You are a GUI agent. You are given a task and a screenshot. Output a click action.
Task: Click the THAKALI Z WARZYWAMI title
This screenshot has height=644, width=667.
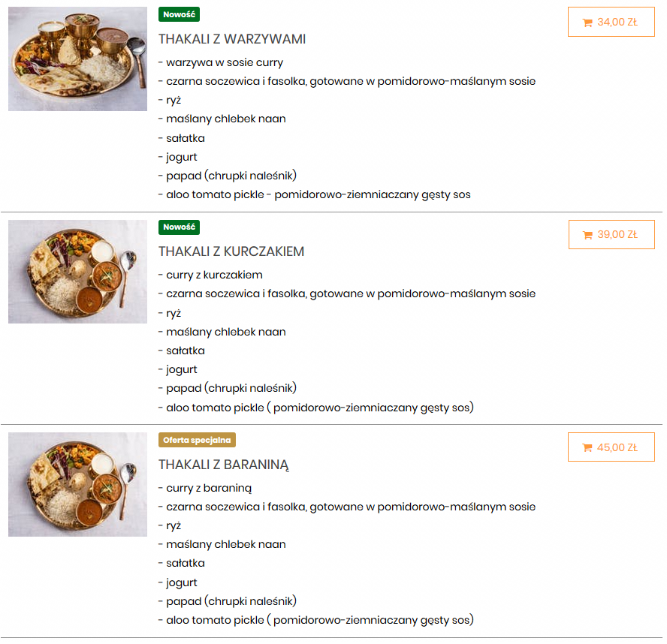click(231, 39)
